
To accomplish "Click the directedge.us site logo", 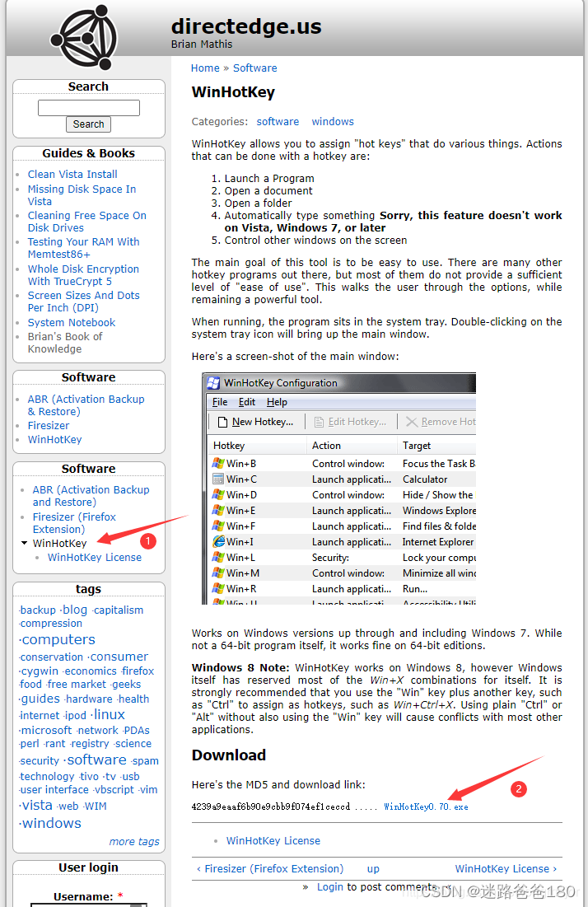I will tap(84, 38).
